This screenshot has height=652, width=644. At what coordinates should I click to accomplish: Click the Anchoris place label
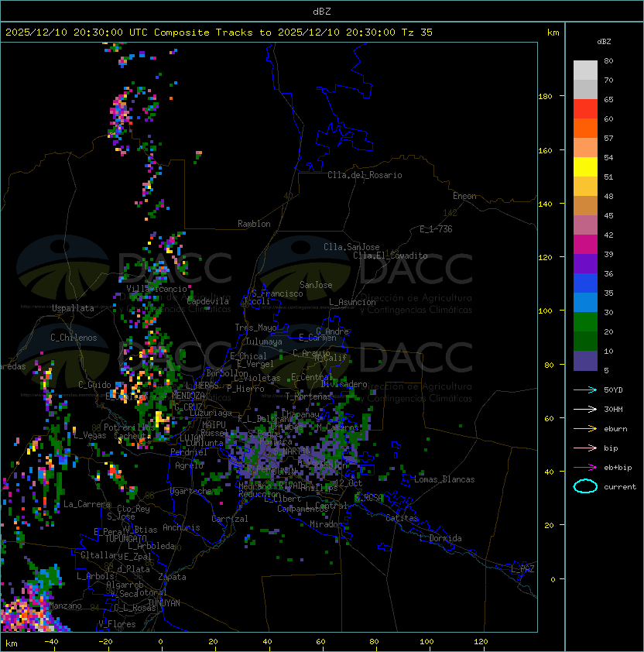pos(181,527)
